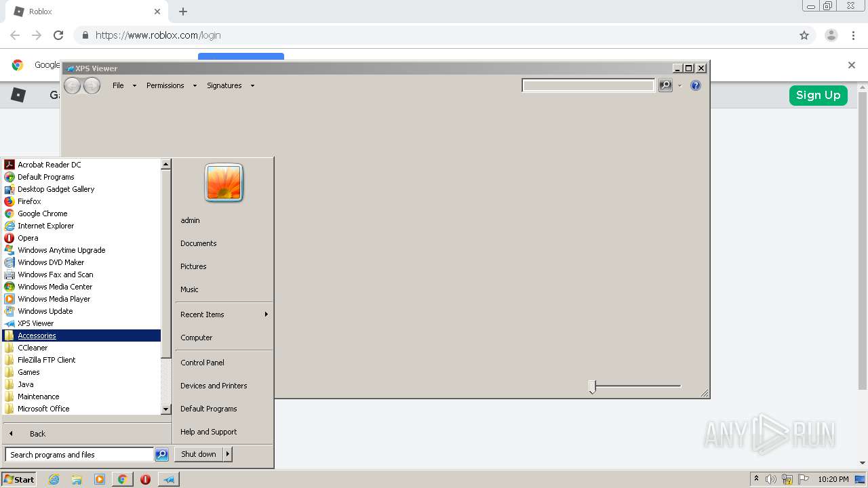Reload the Roblox login page
Screen dimensions: 868x488
pyautogui.click(x=58, y=35)
